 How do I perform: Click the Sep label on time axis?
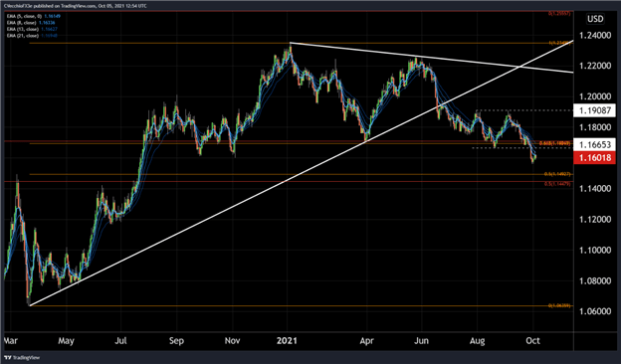click(176, 341)
